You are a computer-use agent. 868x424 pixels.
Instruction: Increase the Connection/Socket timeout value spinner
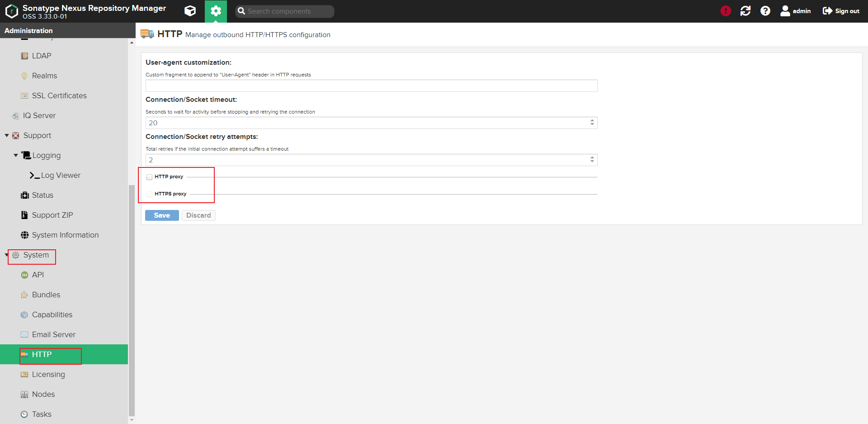click(x=592, y=121)
